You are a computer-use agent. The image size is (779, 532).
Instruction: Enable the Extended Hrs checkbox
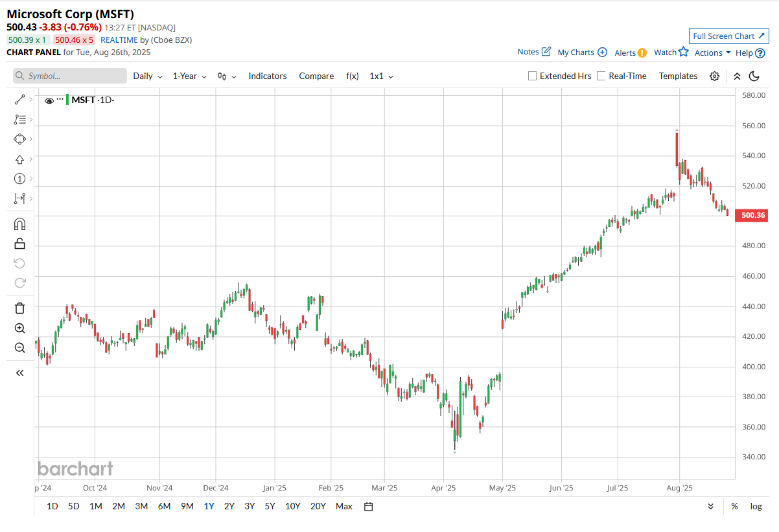(533, 76)
